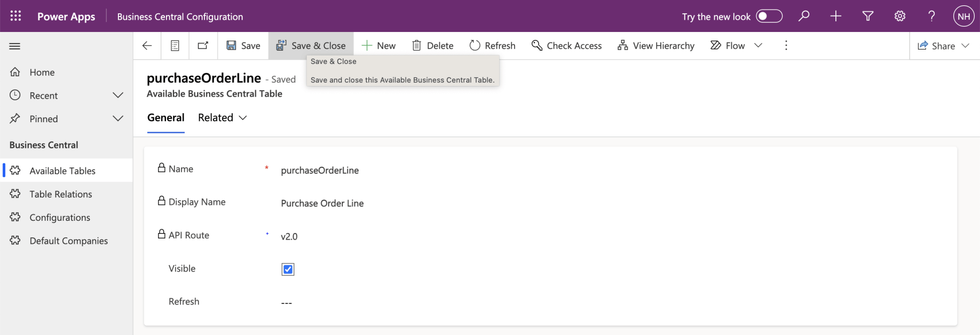Image resolution: width=980 pixels, height=335 pixels.
Task: Expand the Recent chevron
Action: coord(118,95)
